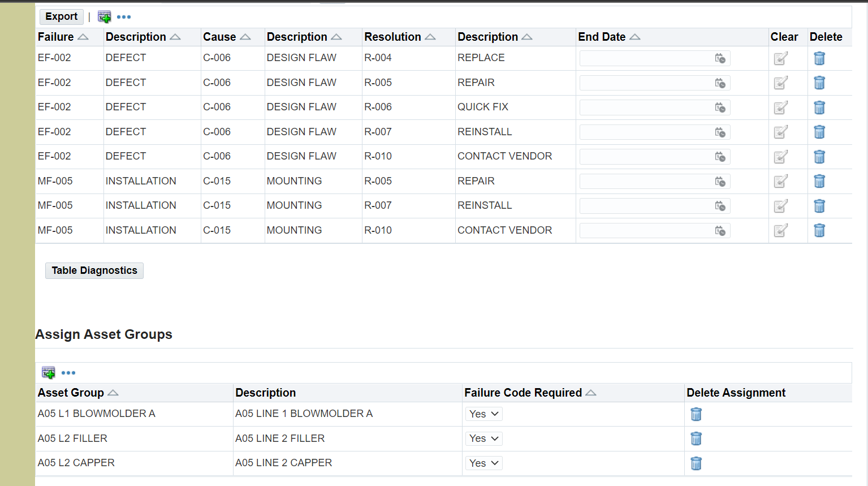Sort table by Resolution column

click(x=430, y=37)
